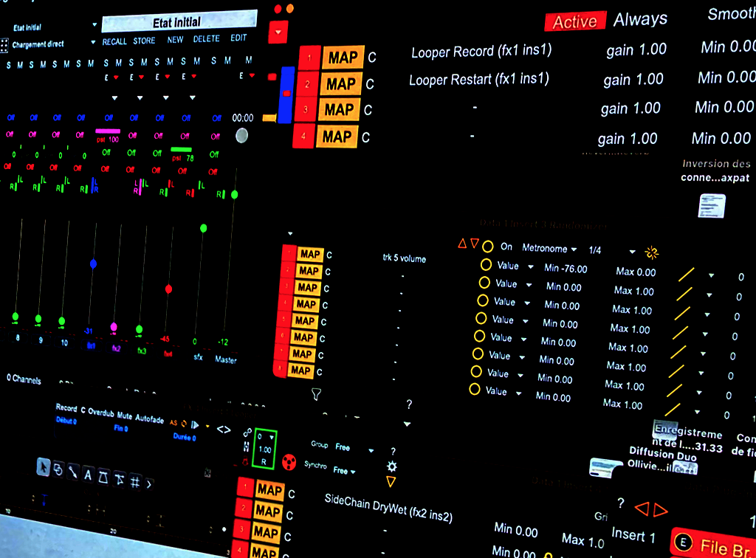
Task: Click the grid '#' tool icon
Action: tap(135, 482)
